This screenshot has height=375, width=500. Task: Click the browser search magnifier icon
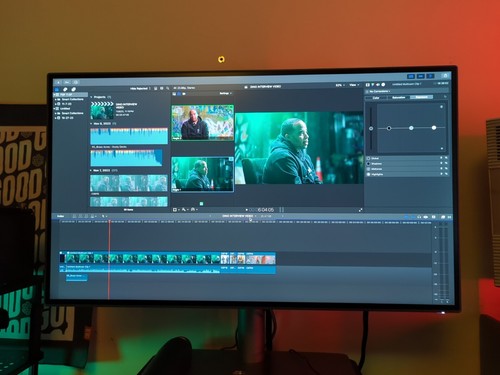click(168, 88)
